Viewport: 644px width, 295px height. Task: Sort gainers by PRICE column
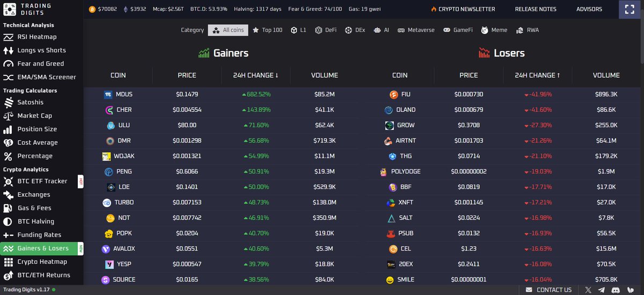click(187, 75)
